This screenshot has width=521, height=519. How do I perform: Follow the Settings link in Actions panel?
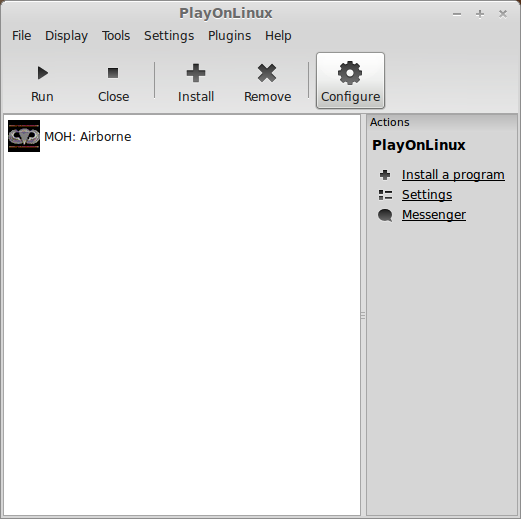pyautogui.click(x=427, y=195)
